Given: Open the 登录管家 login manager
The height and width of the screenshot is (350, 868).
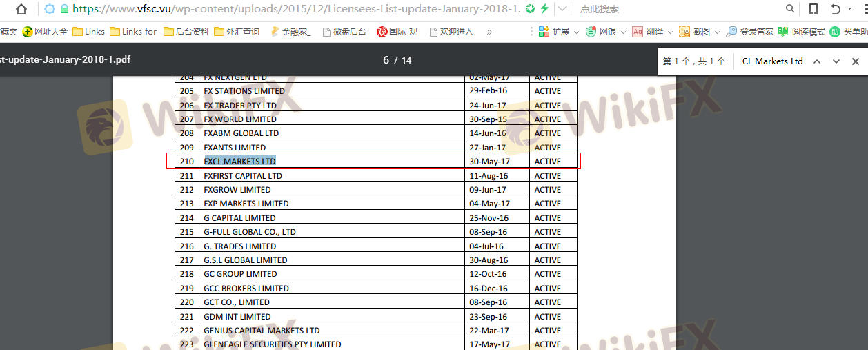Looking at the screenshot, I should [x=749, y=32].
